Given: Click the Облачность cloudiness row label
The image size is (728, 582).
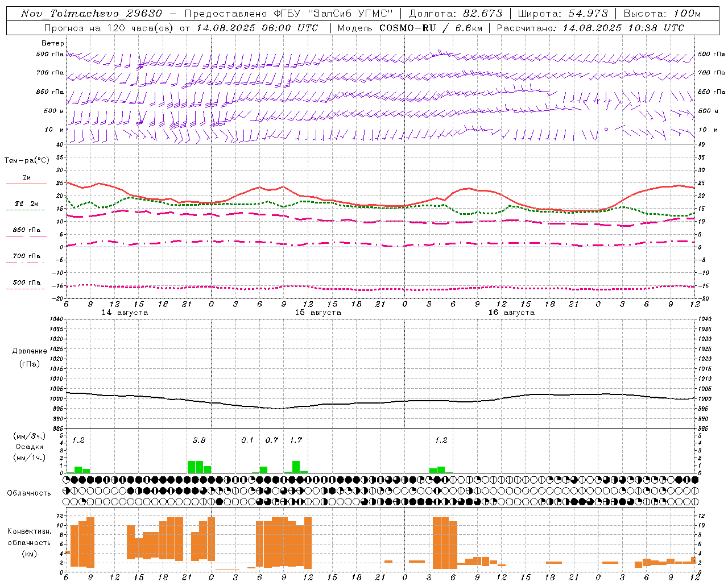Looking at the screenshot, I should pos(29,493).
